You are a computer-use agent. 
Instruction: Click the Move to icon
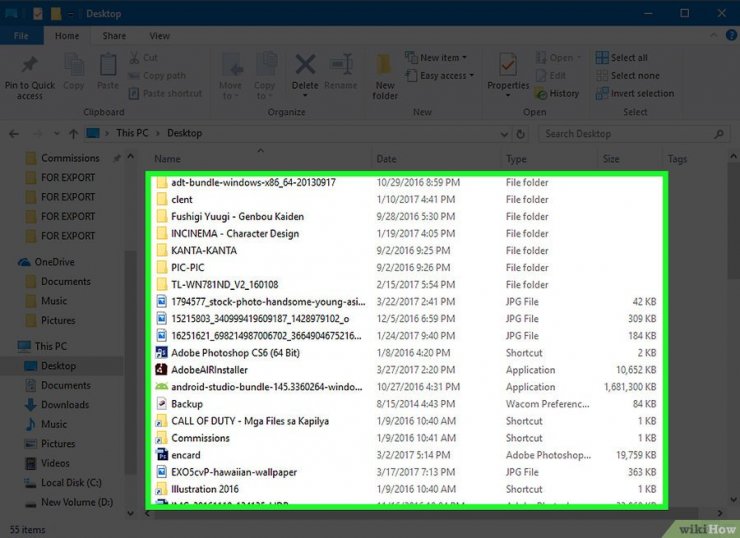(x=231, y=68)
